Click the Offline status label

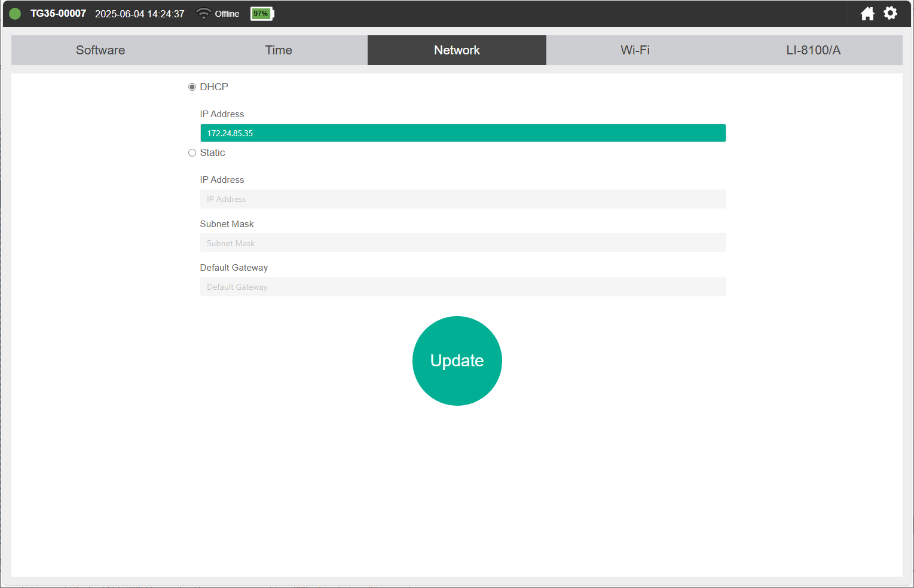227,14
